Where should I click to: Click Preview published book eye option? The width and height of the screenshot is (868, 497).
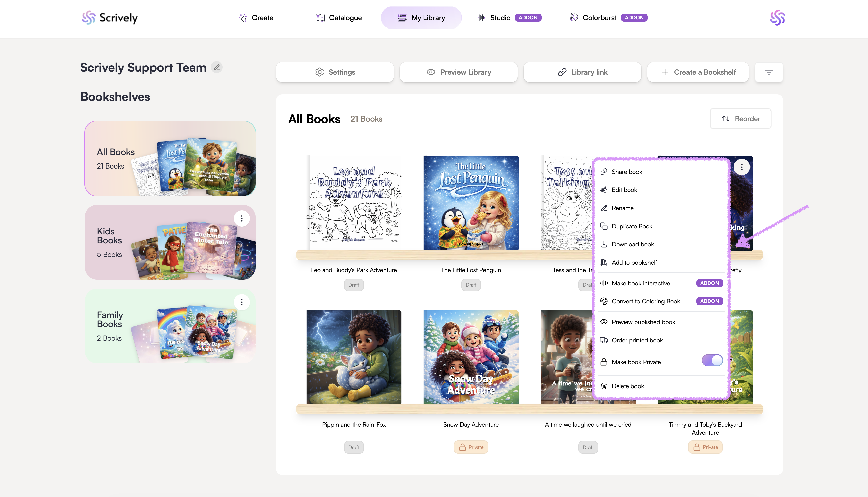click(x=643, y=322)
